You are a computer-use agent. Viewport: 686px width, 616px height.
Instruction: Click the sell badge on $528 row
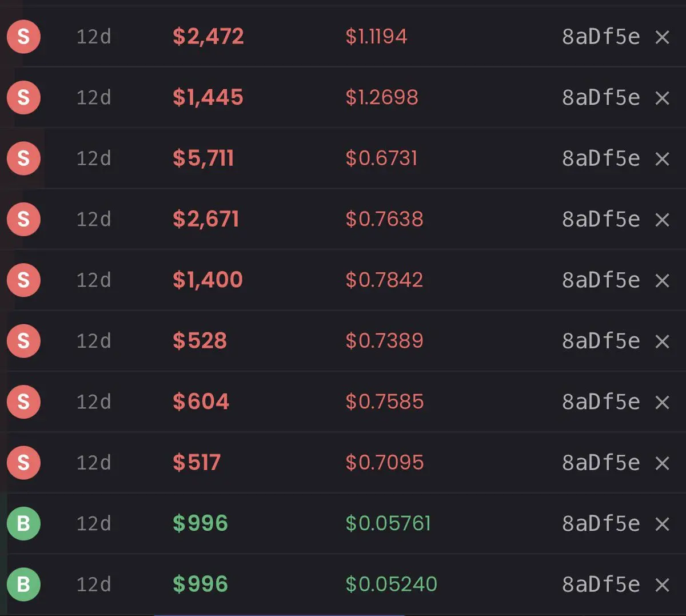point(23,341)
